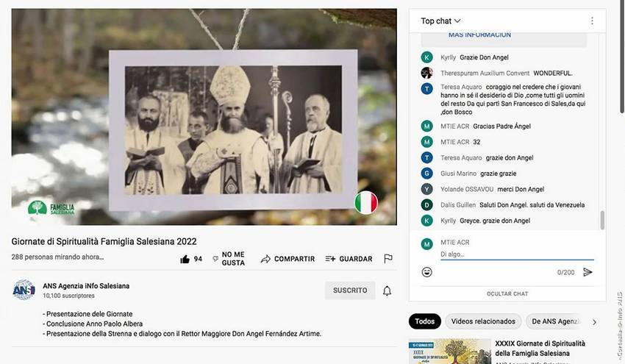This screenshot has height=364, width=625.
Task: Click Giusi Marino avatar in chat
Action: (x=427, y=174)
